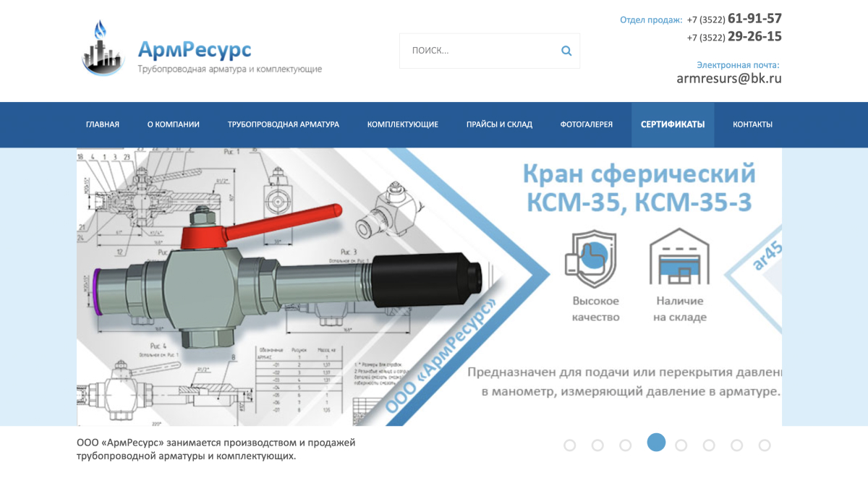The height and width of the screenshot is (478, 868).
Task: Open ТРУБОПРОВОДНАЯ АРМАТУРА menu item
Action: (x=284, y=124)
